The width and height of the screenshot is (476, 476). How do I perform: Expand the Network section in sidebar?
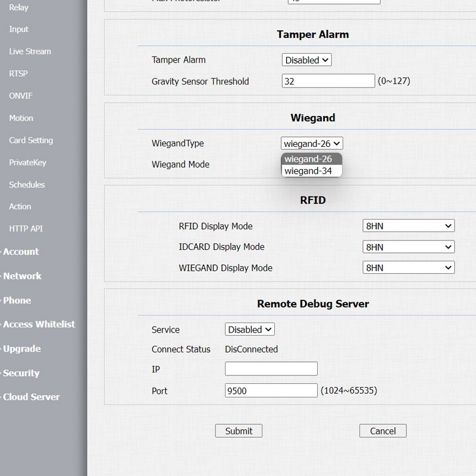tap(22, 276)
